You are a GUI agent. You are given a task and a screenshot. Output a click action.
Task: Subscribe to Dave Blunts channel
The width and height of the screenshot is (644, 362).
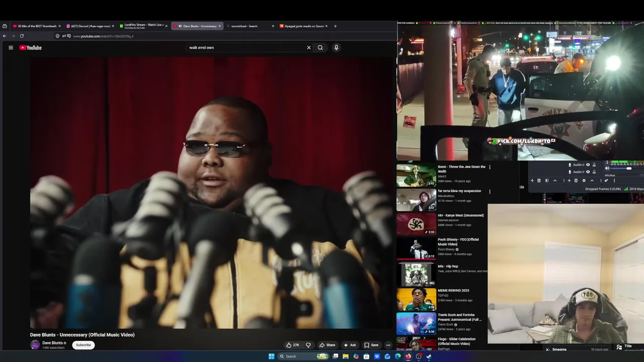tap(84, 345)
